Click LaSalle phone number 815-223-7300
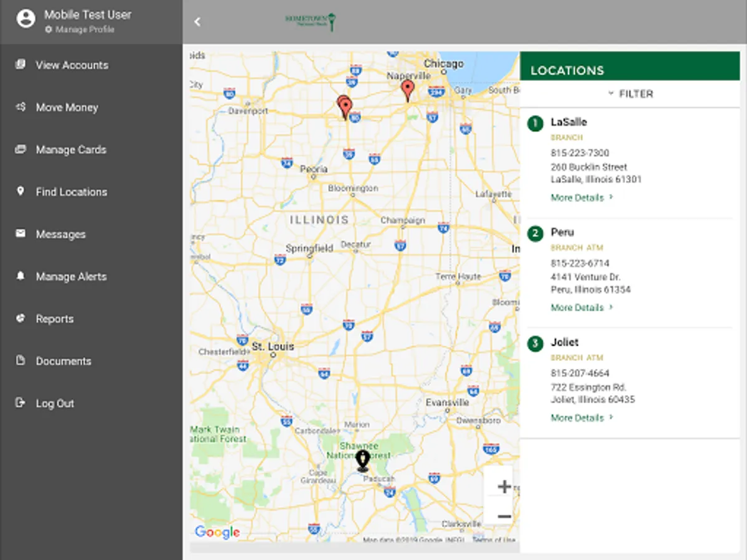Image resolution: width=747 pixels, height=560 pixels. 580,153
